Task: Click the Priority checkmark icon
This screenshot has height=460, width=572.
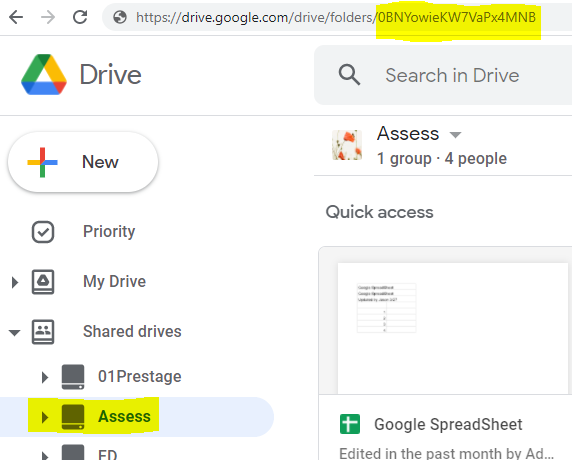Action: coord(43,232)
